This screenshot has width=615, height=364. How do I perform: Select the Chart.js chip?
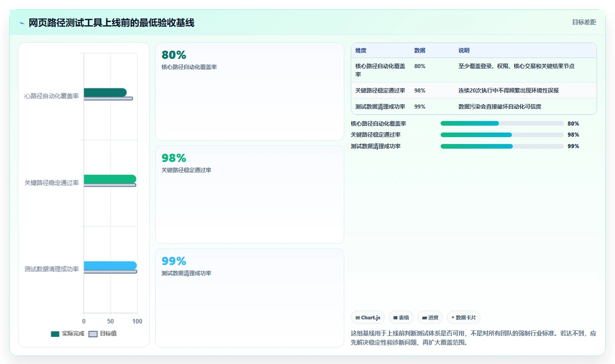pyautogui.click(x=368, y=318)
